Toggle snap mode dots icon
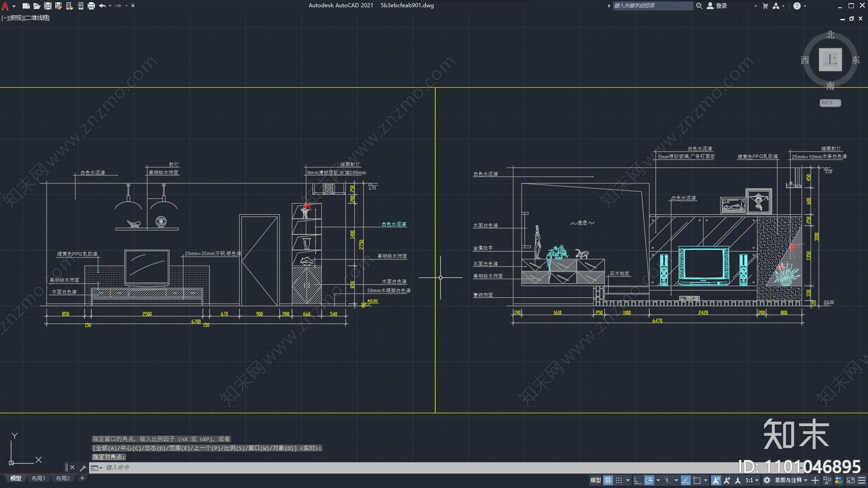This screenshot has width=868, height=488. click(x=619, y=480)
